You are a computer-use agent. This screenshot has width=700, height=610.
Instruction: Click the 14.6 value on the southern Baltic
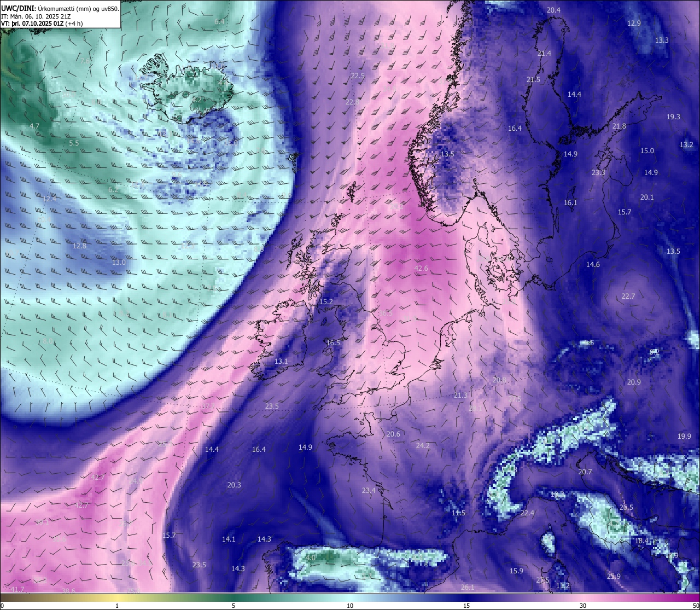593,264
